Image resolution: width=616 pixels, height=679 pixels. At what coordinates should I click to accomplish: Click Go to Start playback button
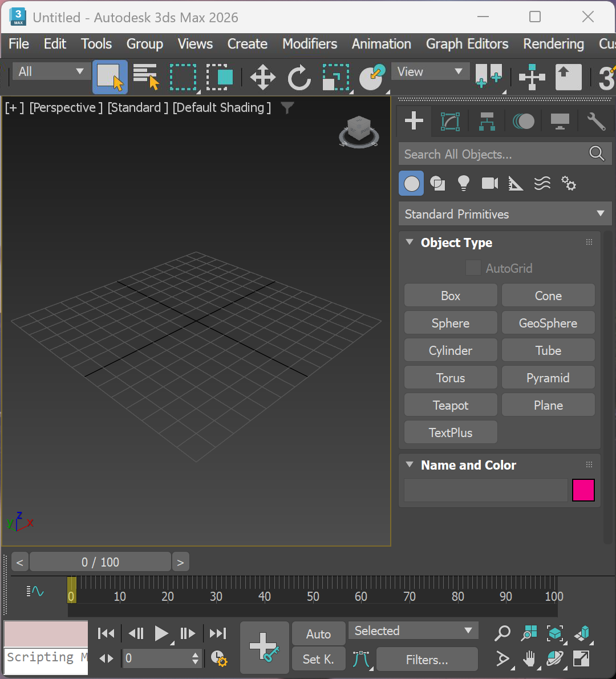[x=106, y=633]
